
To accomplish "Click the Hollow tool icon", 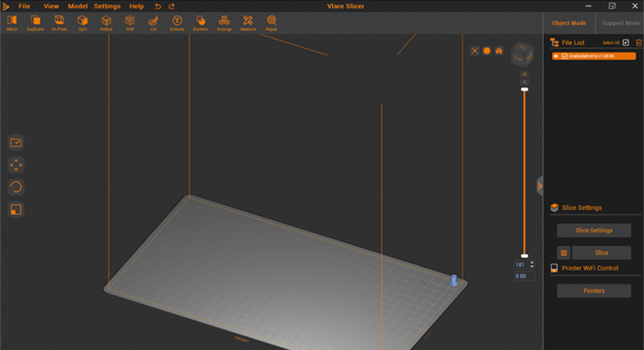I will (x=106, y=23).
